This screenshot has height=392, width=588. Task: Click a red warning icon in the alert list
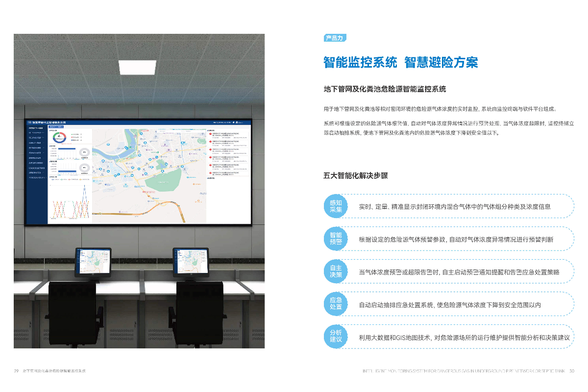point(210,135)
